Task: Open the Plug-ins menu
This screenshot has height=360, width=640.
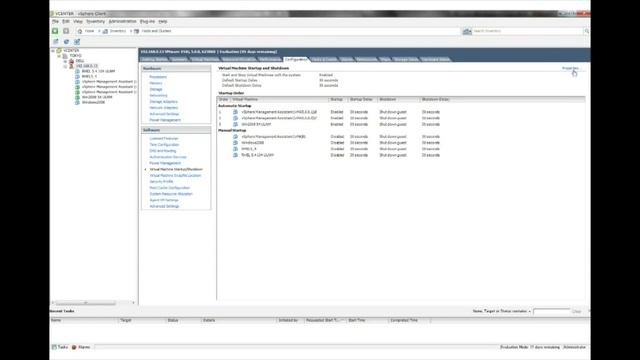Action: click(x=147, y=21)
